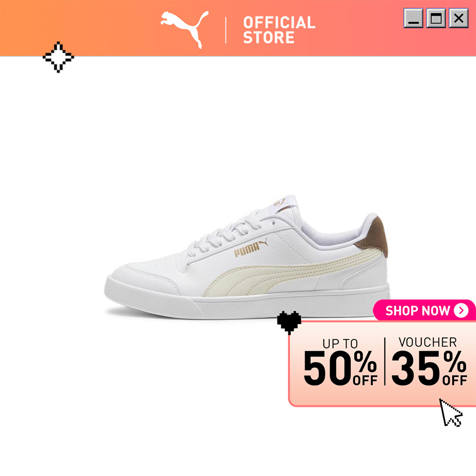Click the pink discount promo panel
The height and width of the screenshot is (476, 476).
point(382,363)
